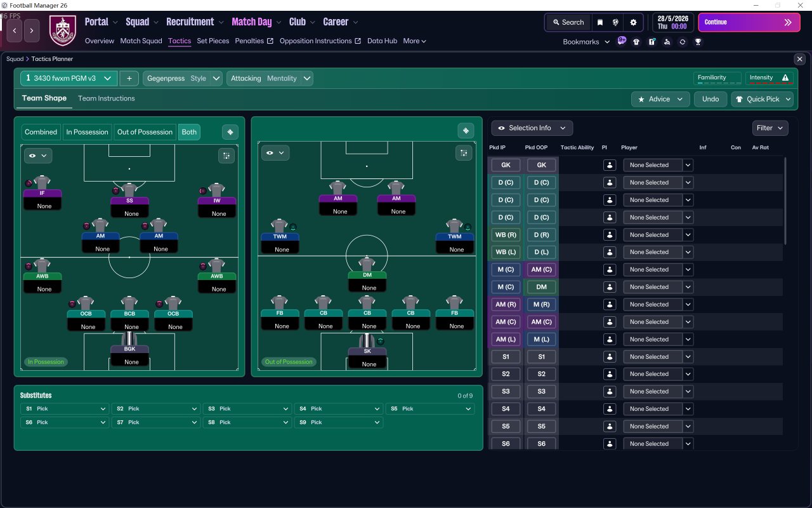Screen dimensions: 812x508
Task: Click the intensity warning triangle icon
Action: [x=785, y=78]
